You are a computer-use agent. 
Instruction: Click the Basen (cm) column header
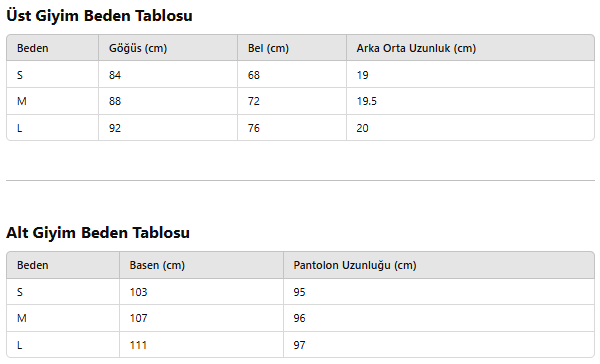[201, 265]
